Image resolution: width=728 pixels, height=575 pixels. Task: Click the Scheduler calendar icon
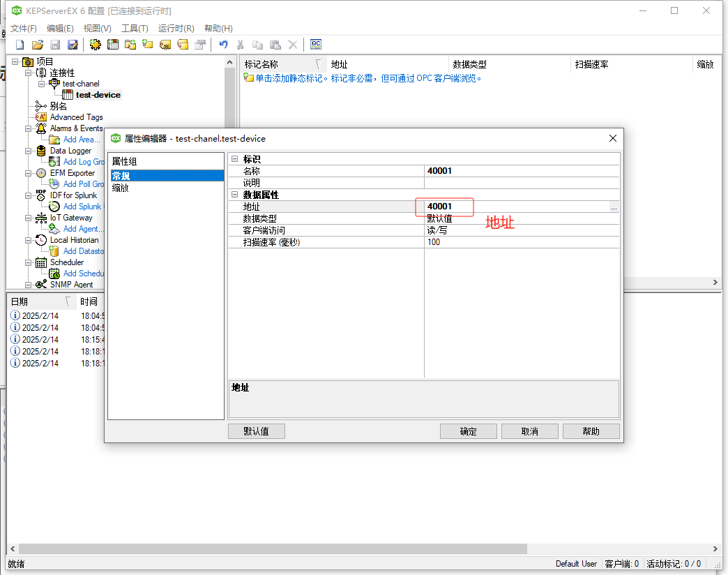pyautogui.click(x=41, y=262)
